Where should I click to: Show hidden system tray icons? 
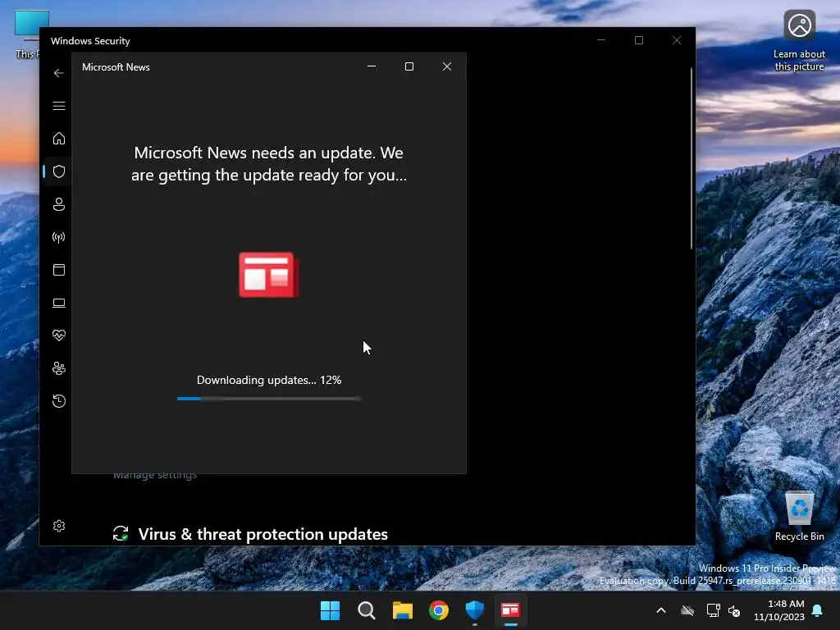661,610
